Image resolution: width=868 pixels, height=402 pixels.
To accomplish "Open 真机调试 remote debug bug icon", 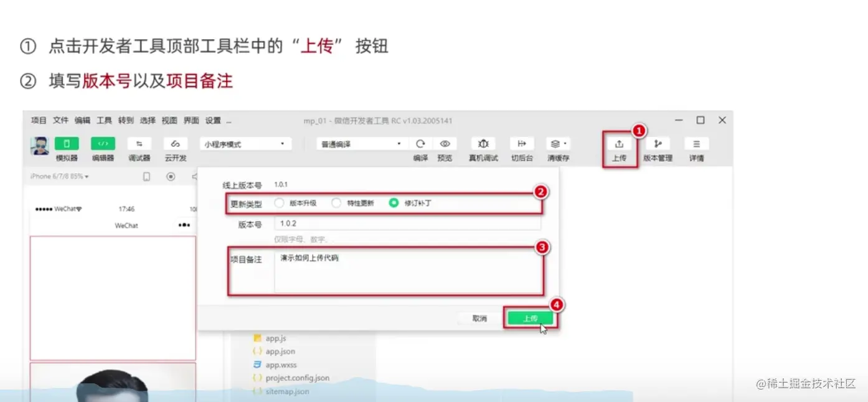I will tap(483, 144).
